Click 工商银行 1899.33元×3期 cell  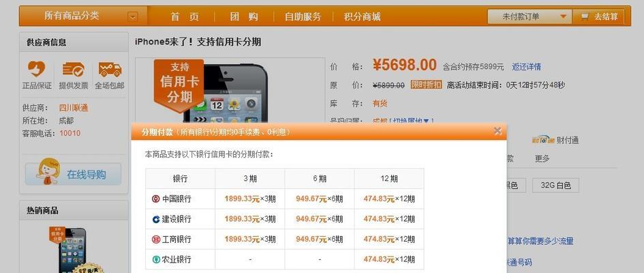click(249, 240)
